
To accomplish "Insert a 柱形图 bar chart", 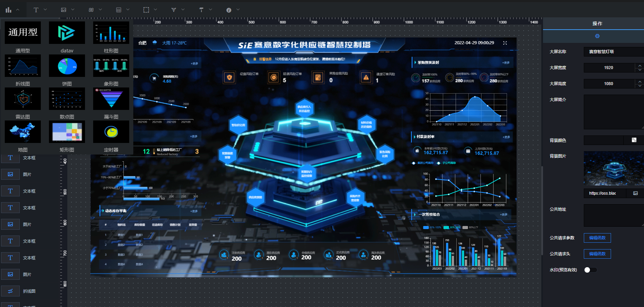I will (111, 33).
